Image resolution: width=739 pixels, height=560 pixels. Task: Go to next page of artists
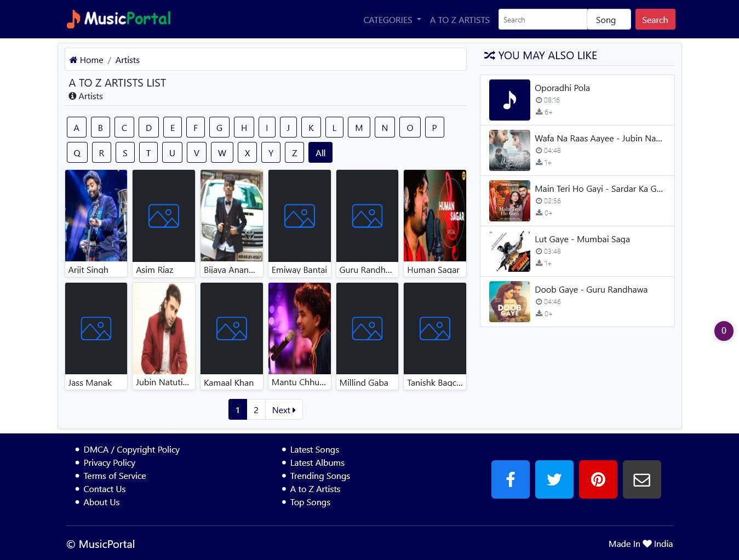point(283,410)
